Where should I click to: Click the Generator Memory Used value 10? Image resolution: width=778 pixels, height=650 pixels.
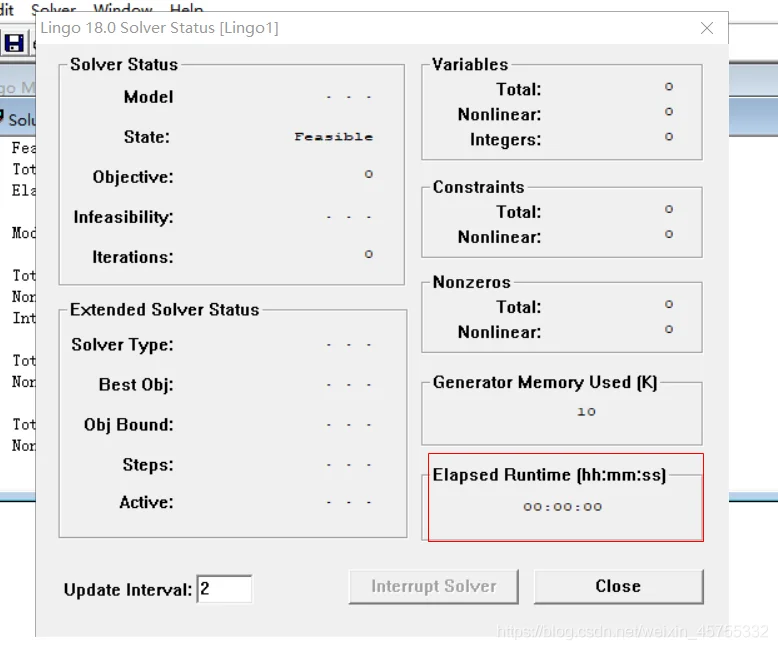[586, 411]
